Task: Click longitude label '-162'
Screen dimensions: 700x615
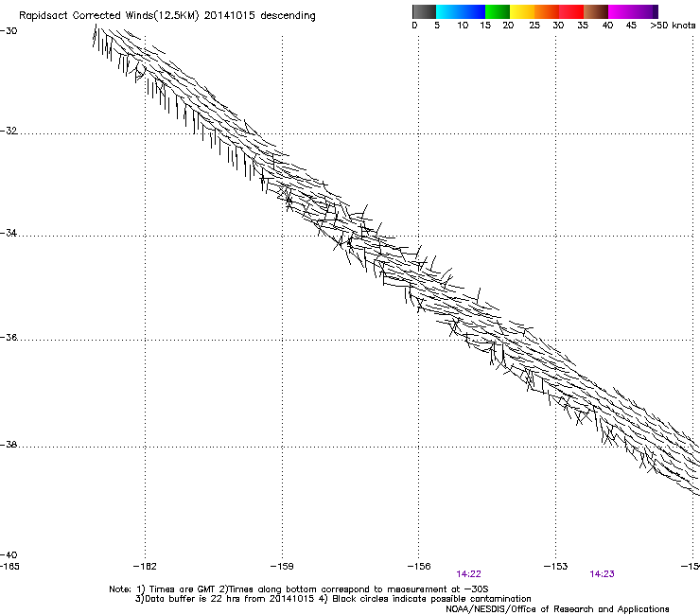Action: pyautogui.click(x=145, y=567)
